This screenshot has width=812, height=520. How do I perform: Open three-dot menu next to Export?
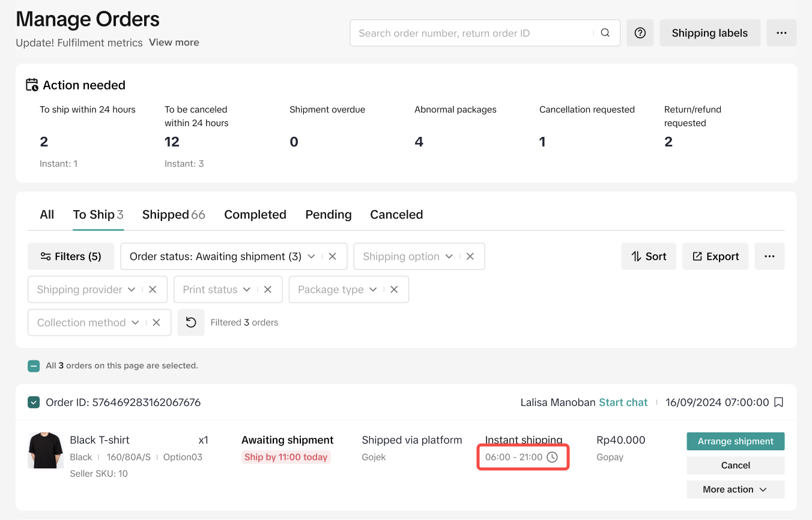(x=769, y=256)
